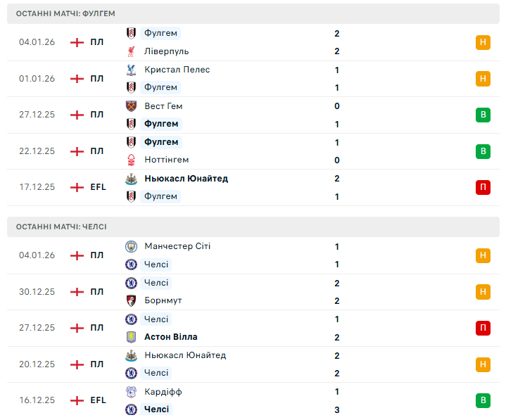Click the Manchester City crest icon
This screenshot has width=506, height=420.
[131, 246]
